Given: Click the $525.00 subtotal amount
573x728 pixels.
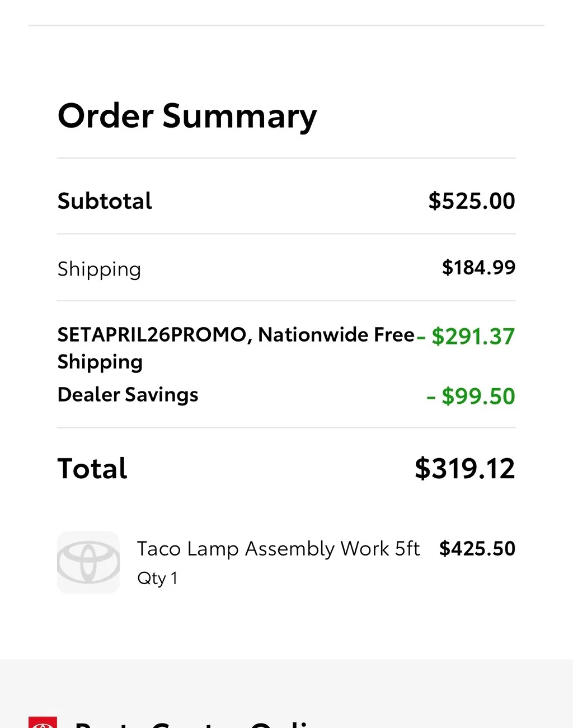Looking at the screenshot, I should click(x=471, y=201).
